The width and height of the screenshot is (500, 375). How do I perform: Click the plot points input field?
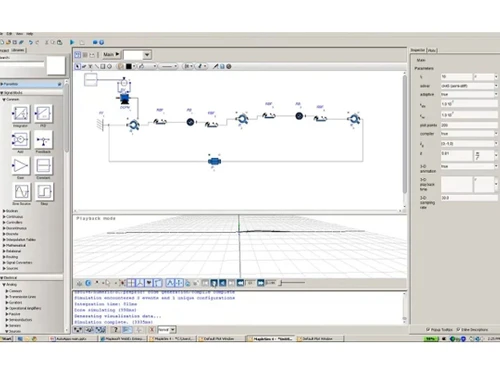[470, 125]
